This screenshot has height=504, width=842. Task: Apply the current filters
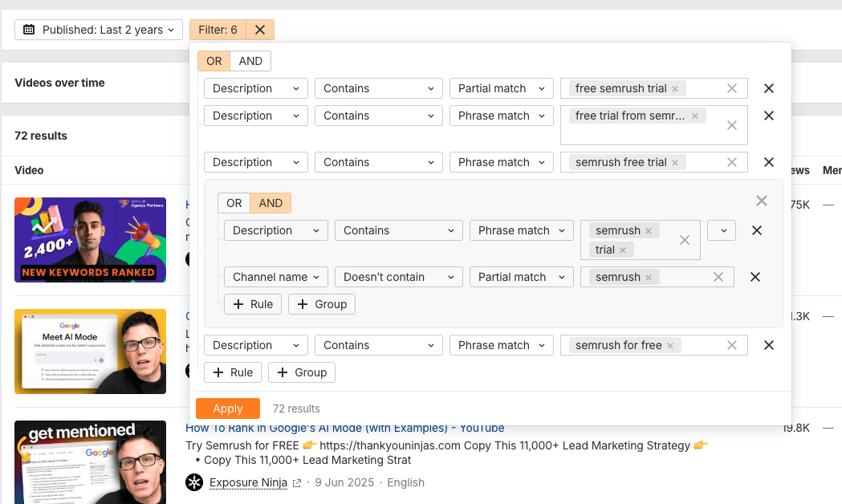click(x=227, y=408)
